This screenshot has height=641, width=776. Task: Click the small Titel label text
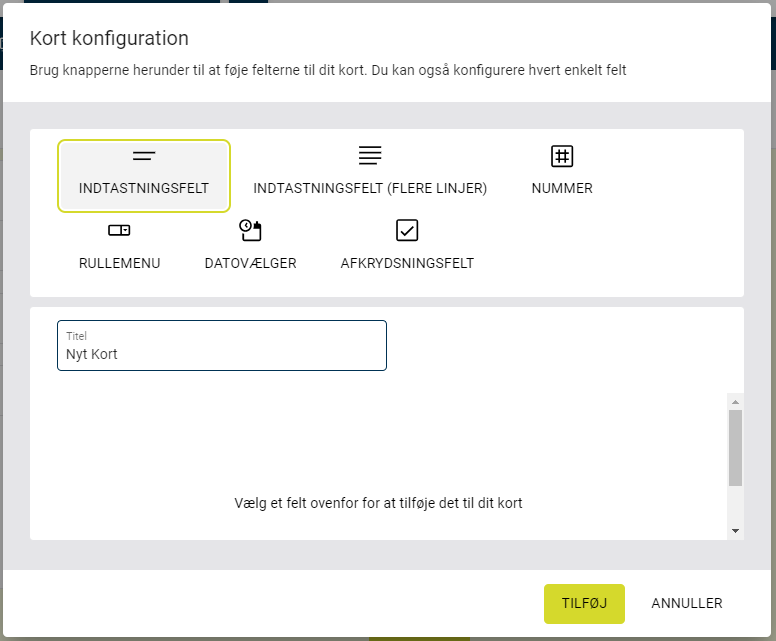77,336
